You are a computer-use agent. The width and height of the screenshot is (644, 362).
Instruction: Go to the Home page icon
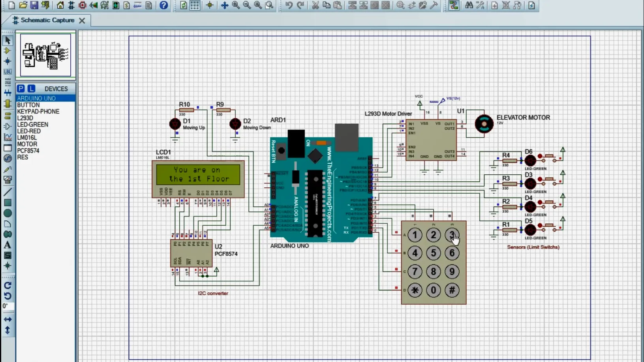point(60,5)
